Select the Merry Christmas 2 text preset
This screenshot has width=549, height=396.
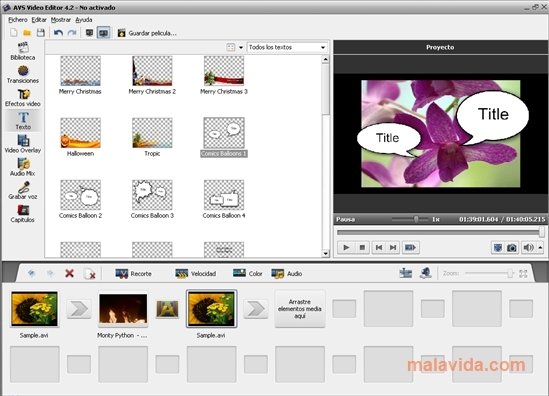click(152, 75)
